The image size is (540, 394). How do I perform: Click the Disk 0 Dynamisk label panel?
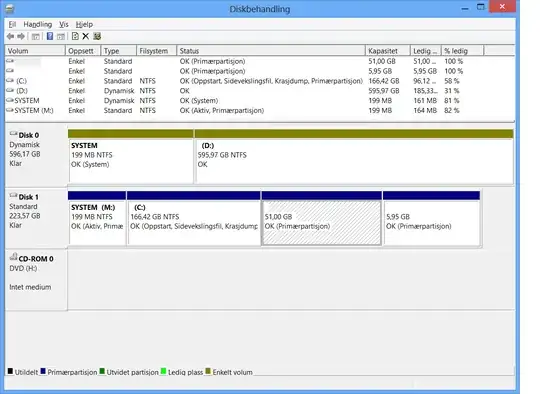coord(36,157)
